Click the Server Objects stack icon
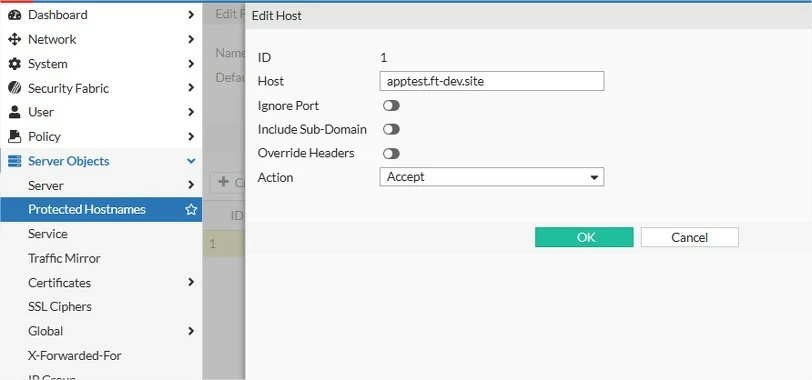 point(14,161)
